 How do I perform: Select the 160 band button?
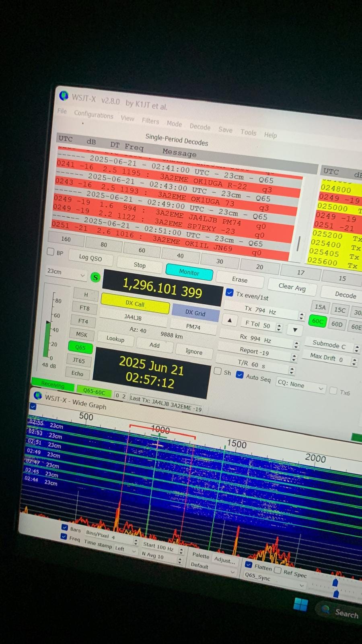click(x=66, y=239)
